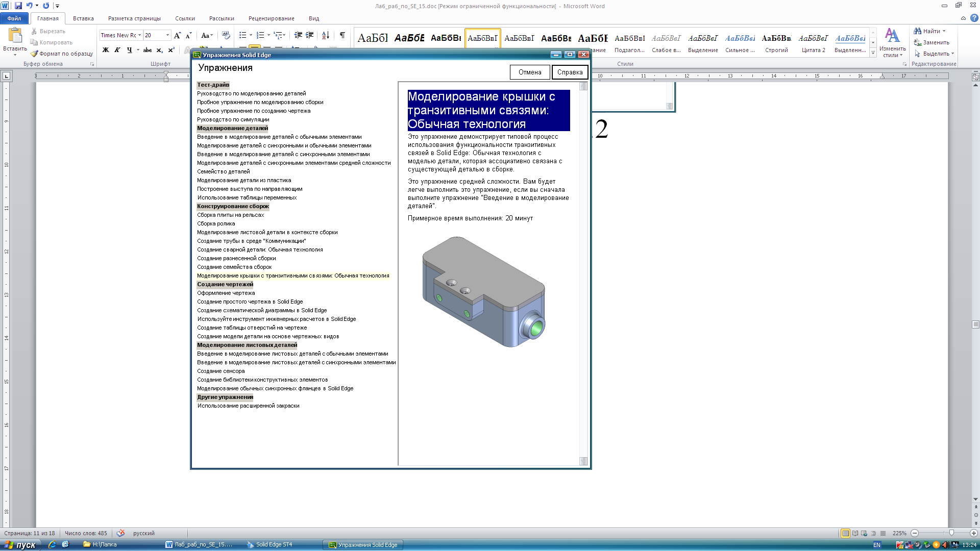Increase font size with the grow-font icon
This screenshot has width=980, height=551.
tap(177, 35)
